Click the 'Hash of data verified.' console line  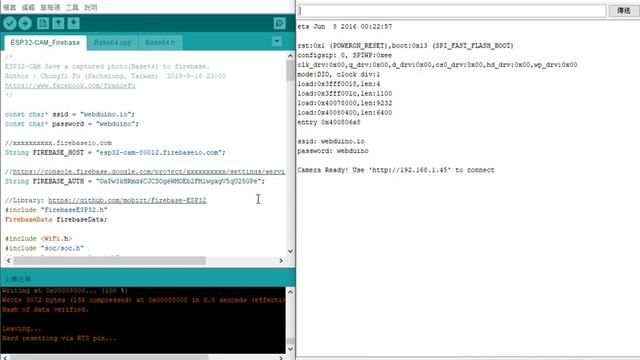coord(45,310)
